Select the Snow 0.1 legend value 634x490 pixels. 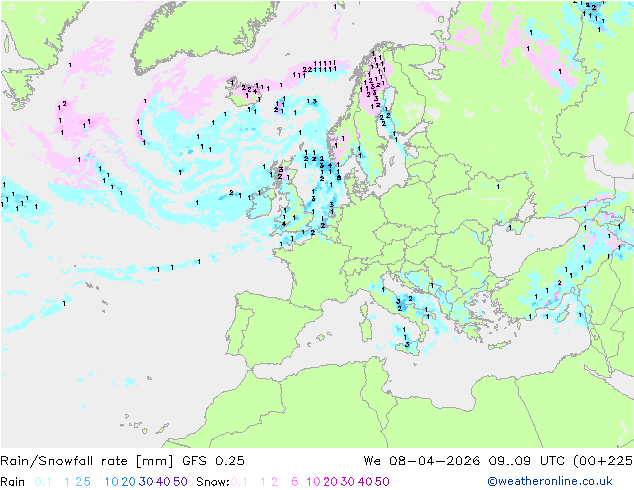(x=239, y=482)
